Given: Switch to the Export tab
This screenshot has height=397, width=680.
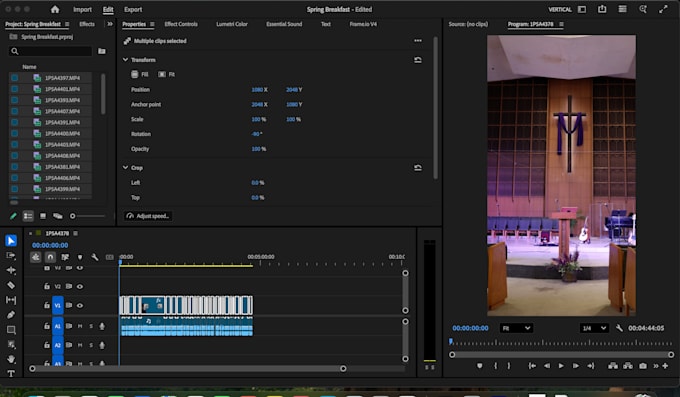Looking at the screenshot, I should (x=133, y=10).
